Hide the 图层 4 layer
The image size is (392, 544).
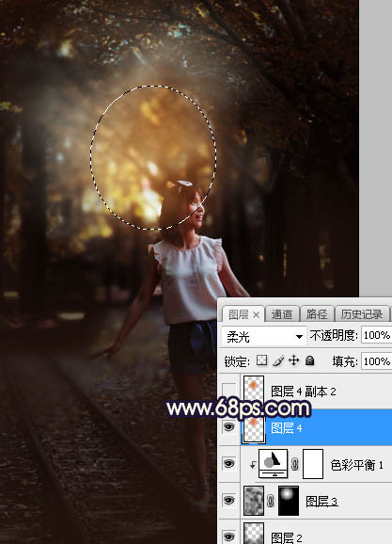pos(228,427)
